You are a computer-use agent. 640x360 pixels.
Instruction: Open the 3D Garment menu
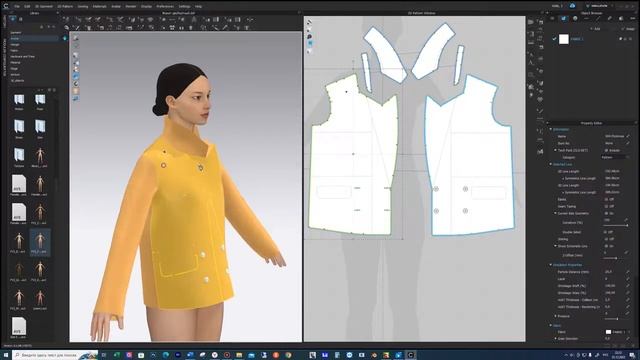44,7
